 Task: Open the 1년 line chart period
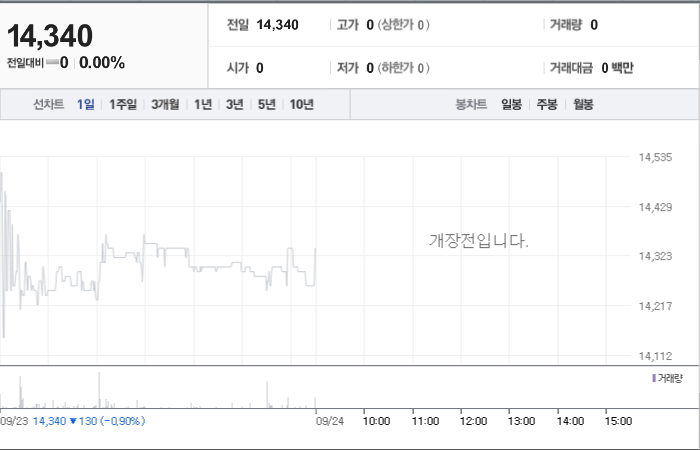203,104
